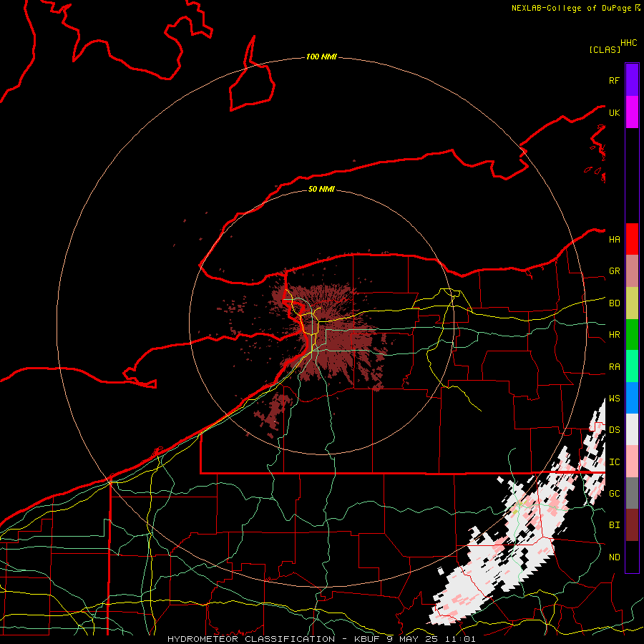Screen dimensions: 644x644
Task: Click the BD legend label
Action: click(614, 303)
